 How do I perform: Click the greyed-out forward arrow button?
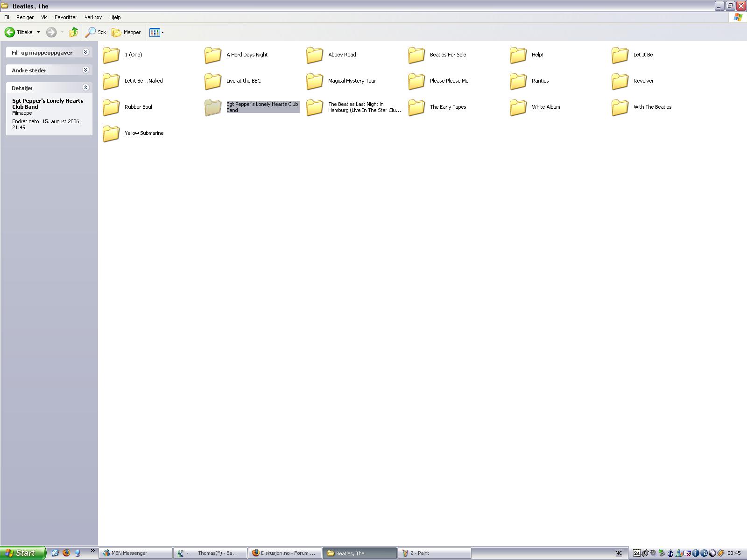click(51, 32)
